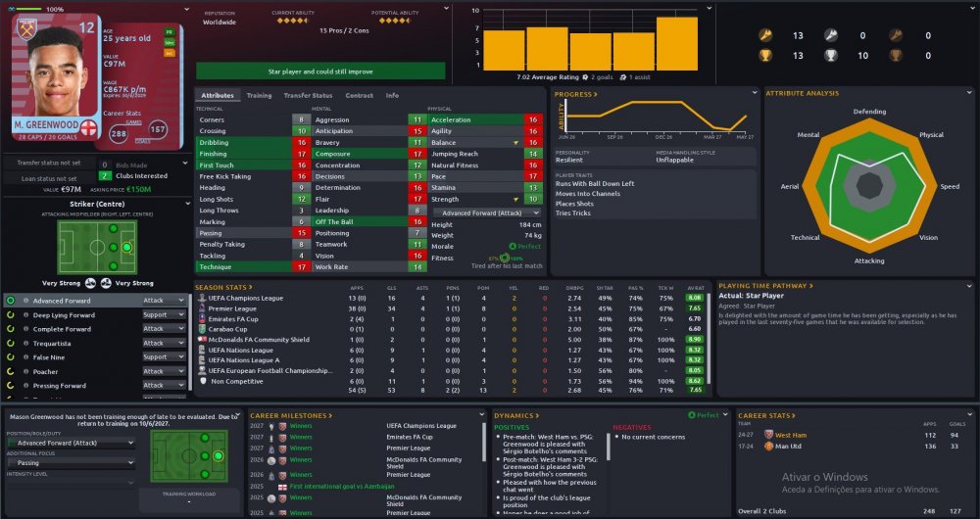This screenshot has height=519, width=980.
Task: Select the Trequartista role indicator
Action: [x=11, y=343]
